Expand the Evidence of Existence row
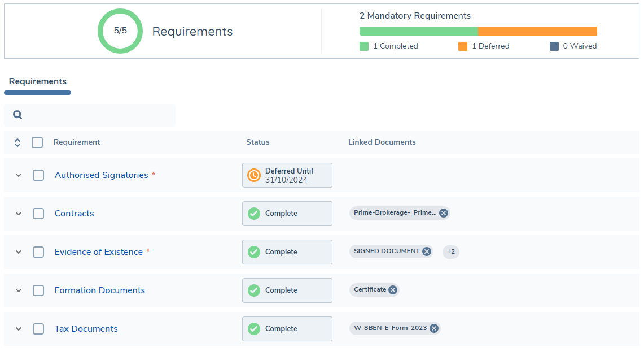This screenshot has height=360, width=644. click(x=19, y=252)
